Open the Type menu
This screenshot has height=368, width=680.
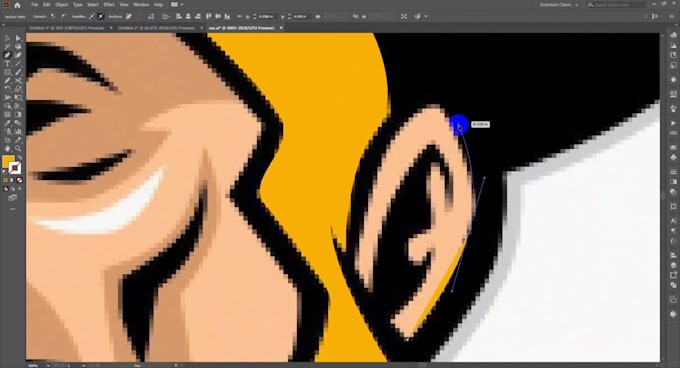click(x=78, y=4)
